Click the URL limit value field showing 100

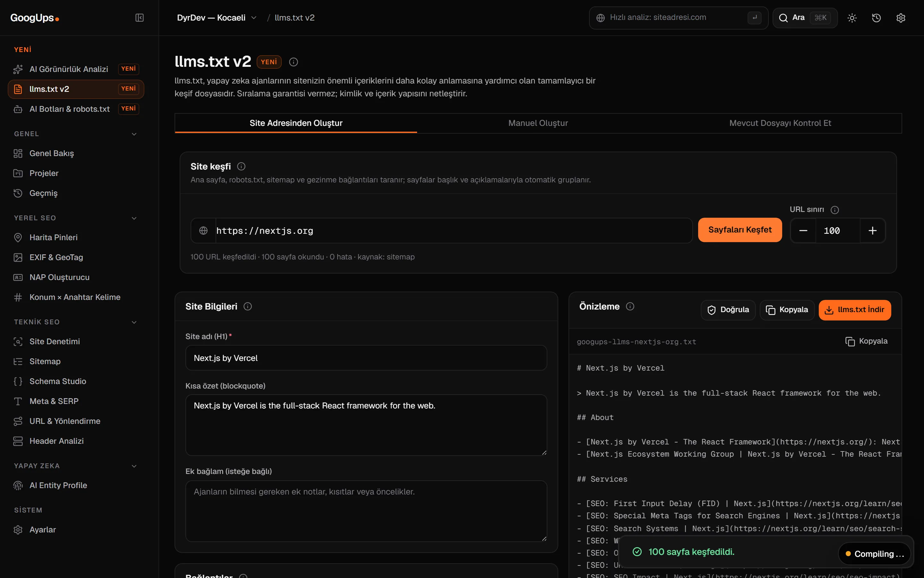point(838,231)
